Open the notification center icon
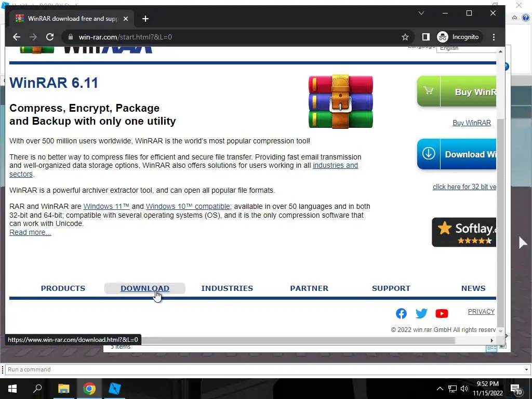Image resolution: width=532 pixels, height=399 pixels. (516, 389)
